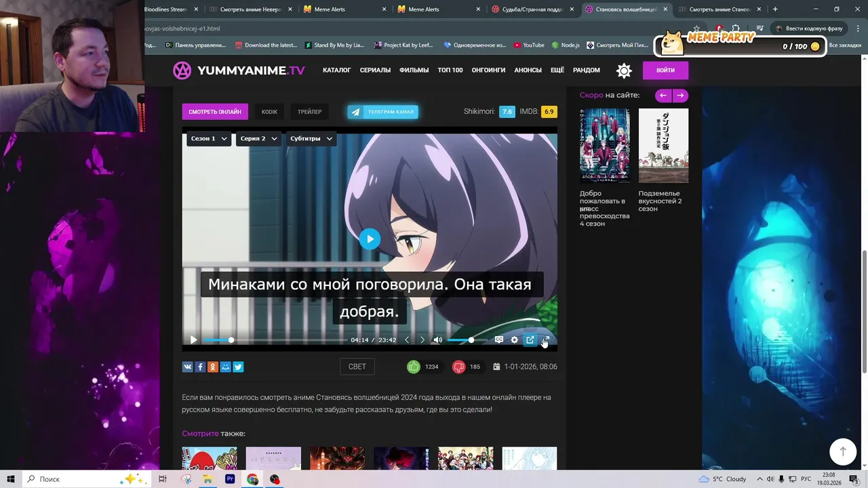Open the Серия 2 dropdown
The width and height of the screenshot is (868, 488).
click(259, 138)
